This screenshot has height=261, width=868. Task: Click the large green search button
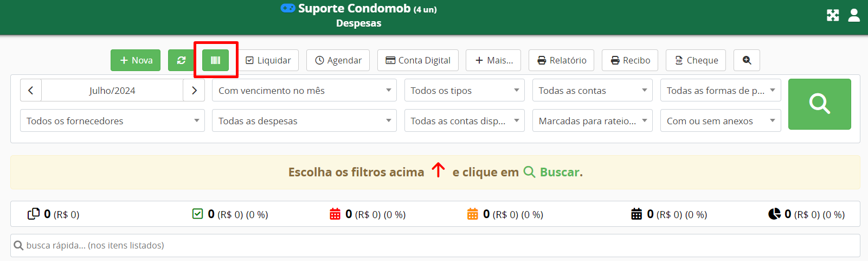[x=819, y=104]
